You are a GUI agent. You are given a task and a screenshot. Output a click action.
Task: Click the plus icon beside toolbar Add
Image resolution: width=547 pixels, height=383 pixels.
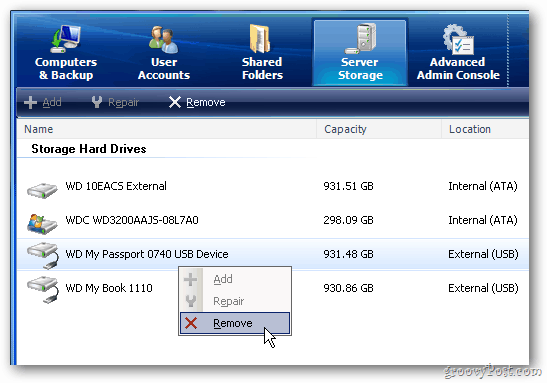tap(30, 103)
